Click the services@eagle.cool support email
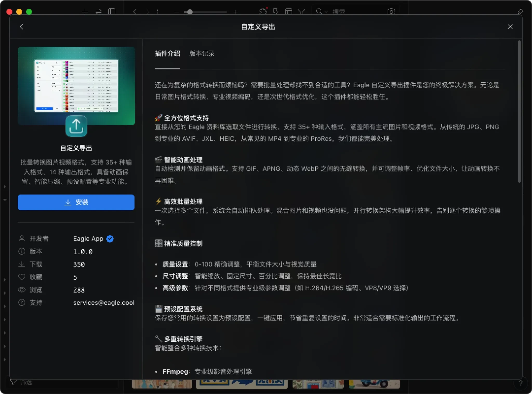Image resolution: width=532 pixels, height=394 pixels. [x=104, y=303]
